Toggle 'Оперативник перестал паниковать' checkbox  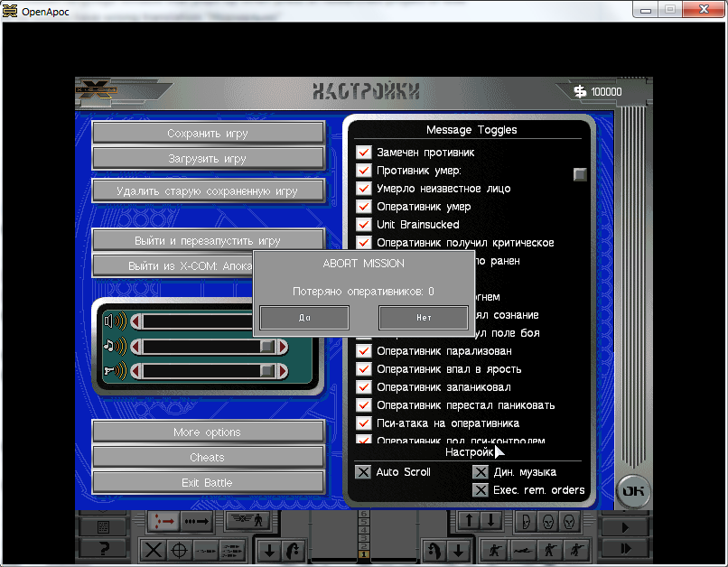(363, 405)
